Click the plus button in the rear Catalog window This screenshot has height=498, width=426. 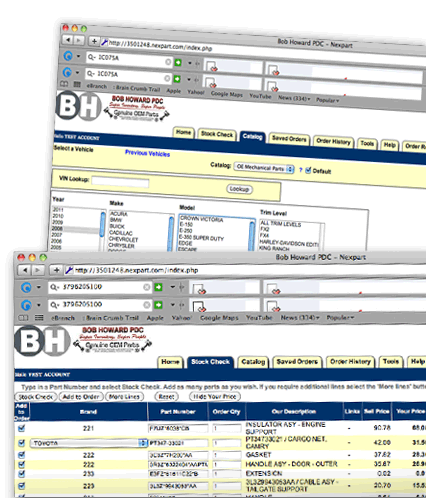tap(94, 41)
